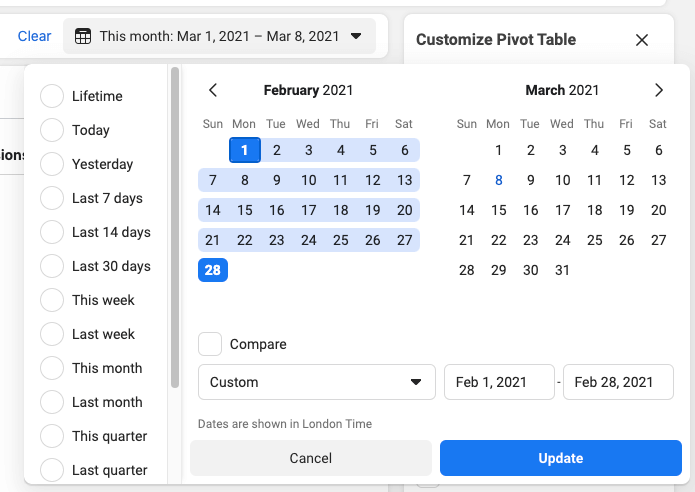
Task: Click the Update button
Action: coord(561,458)
